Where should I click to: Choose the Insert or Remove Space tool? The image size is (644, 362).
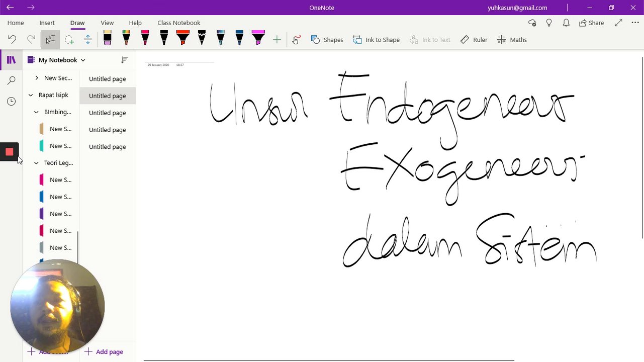[x=88, y=40]
